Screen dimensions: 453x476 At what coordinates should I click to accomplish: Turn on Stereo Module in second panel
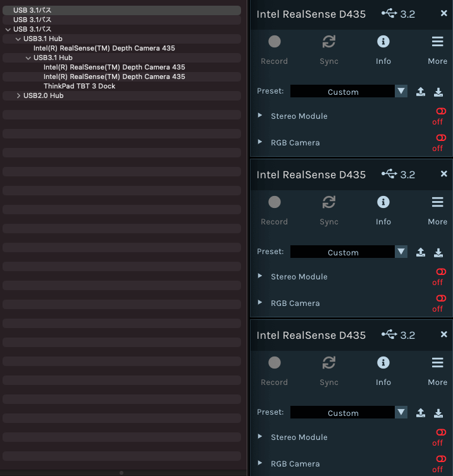click(x=441, y=272)
